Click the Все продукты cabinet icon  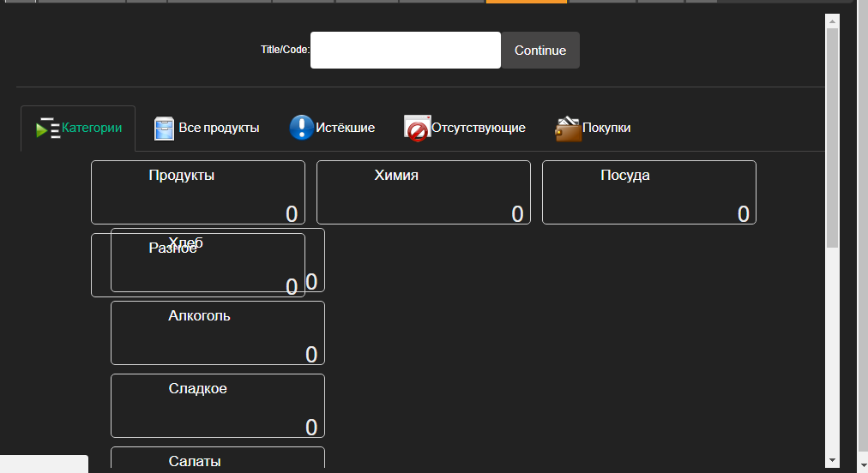[x=164, y=129]
